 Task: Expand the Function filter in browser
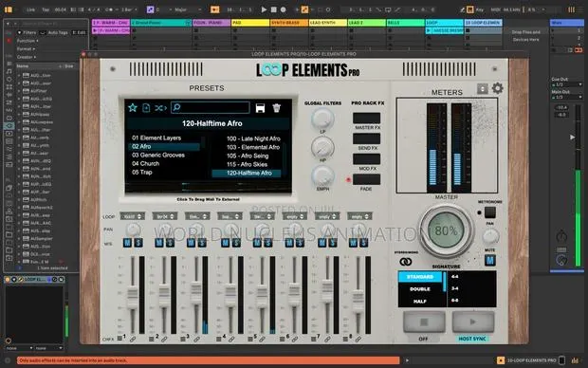[x=28, y=41]
